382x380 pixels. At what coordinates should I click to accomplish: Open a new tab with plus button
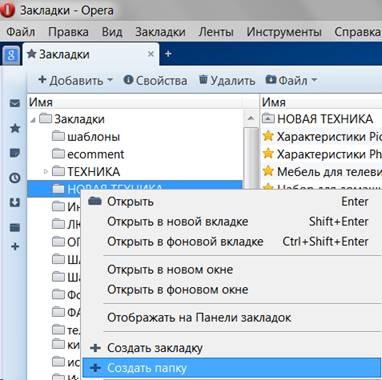pos(168,54)
